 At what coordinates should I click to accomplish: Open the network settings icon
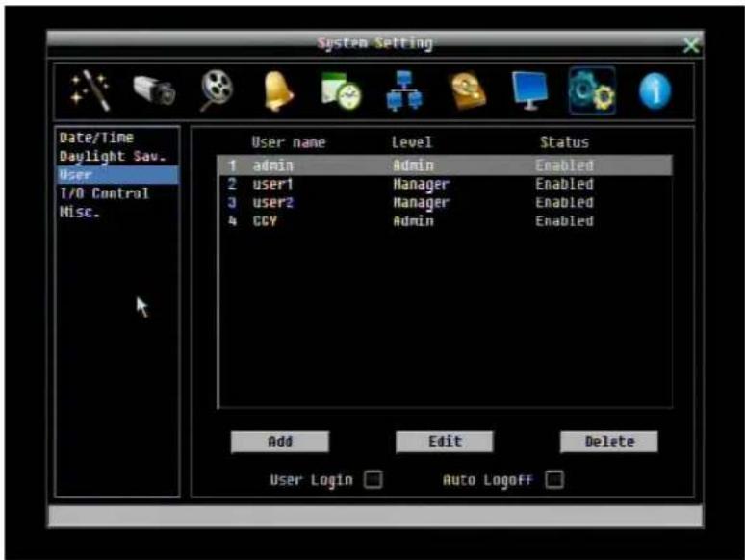point(404,90)
